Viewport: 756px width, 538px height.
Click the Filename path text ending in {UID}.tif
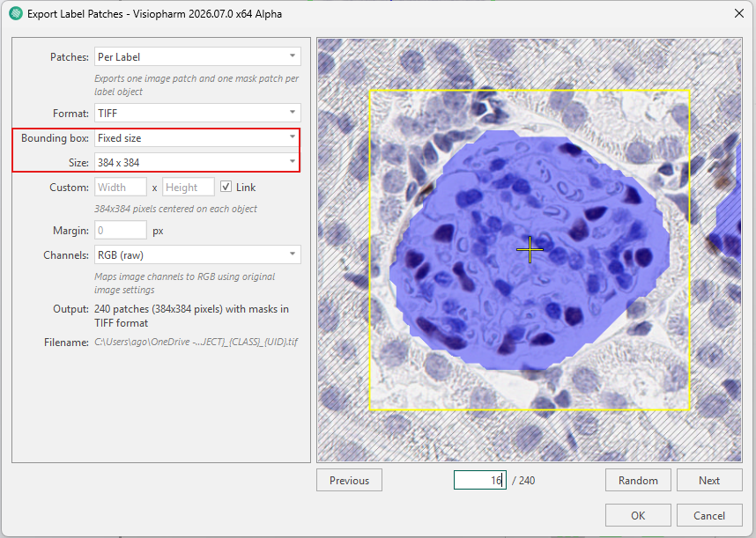click(196, 342)
